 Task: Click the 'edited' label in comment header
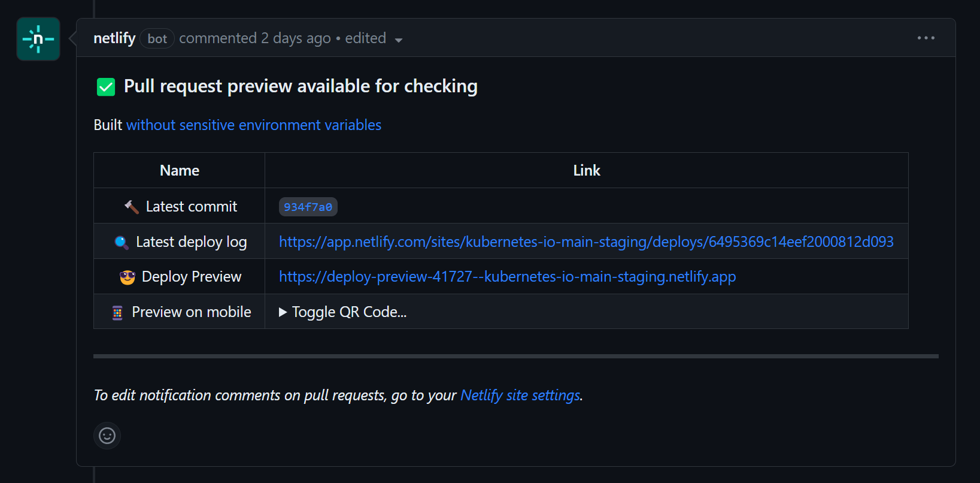(x=365, y=38)
